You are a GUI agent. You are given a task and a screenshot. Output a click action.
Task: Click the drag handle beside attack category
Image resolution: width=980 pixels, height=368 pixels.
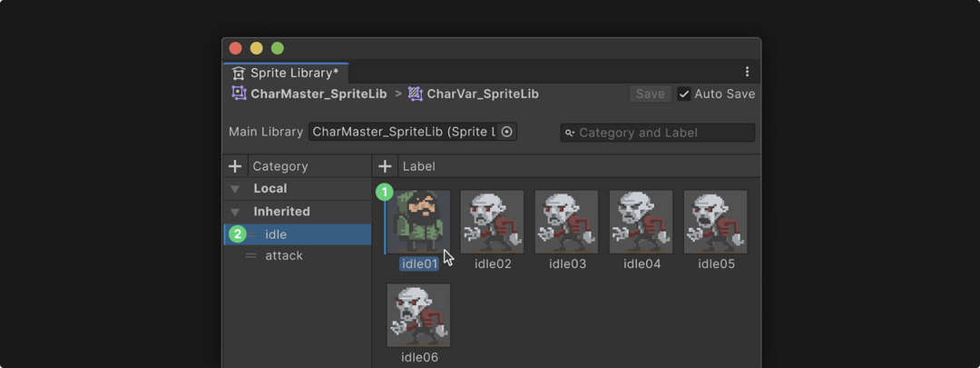pos(250,256)
